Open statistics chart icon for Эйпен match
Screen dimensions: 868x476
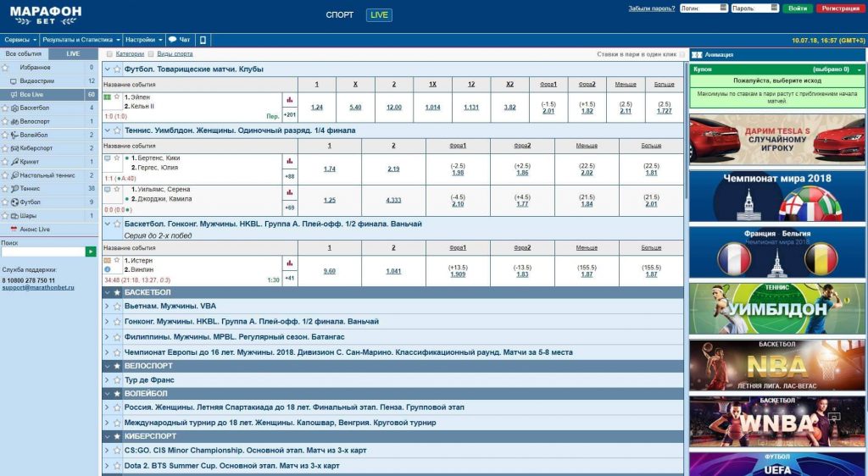click(x=289, y=99)
